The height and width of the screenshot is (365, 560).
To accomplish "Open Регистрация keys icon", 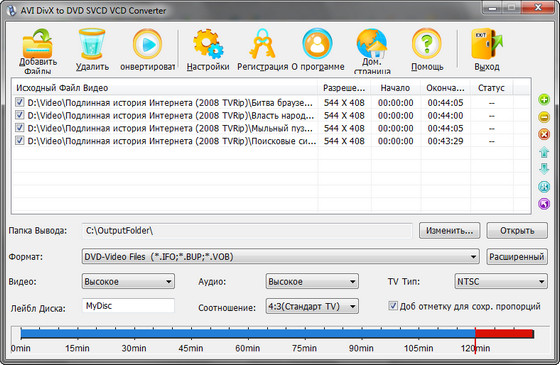I will [x=262, y=44].
